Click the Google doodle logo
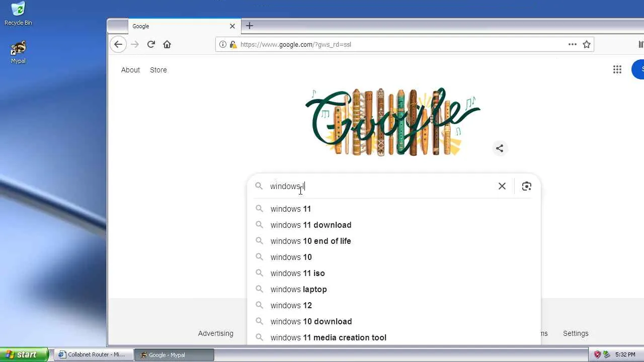 pyautogui.click(x=392, y=122)
